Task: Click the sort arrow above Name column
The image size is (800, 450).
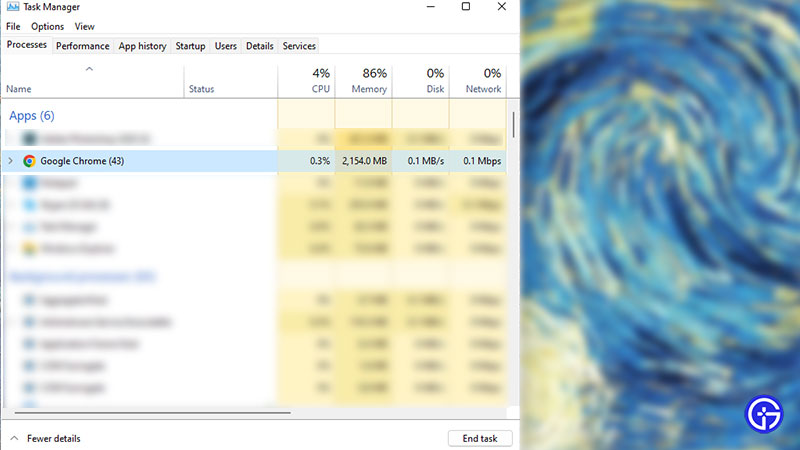Action: [89, 68]
